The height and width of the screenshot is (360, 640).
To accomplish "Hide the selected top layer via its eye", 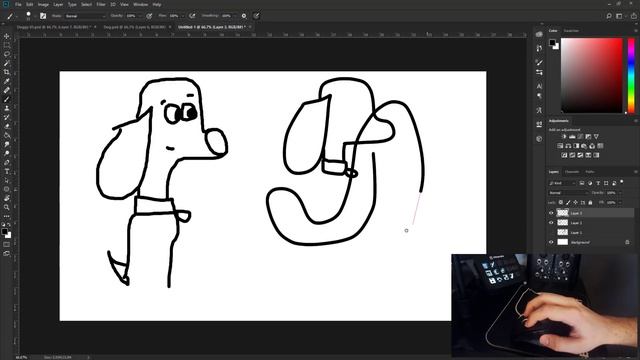I will (x=551, y=213).
